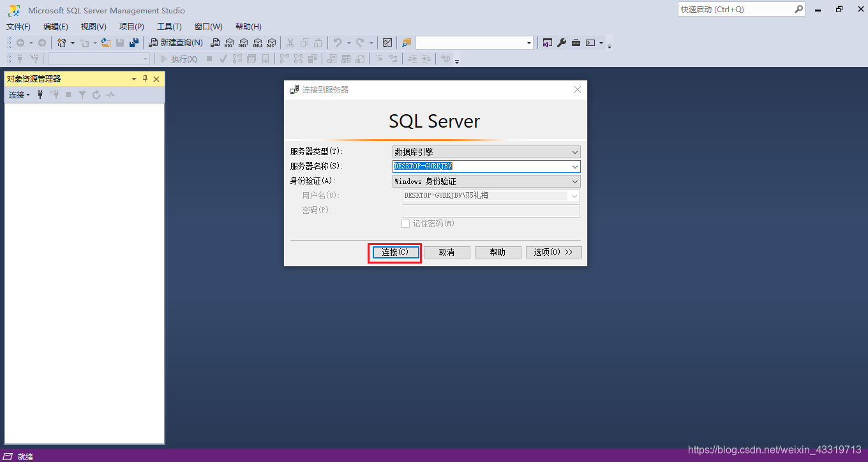Image resolution: width=868 pixels, height=462 pixels.
Task: Open the Object Explorer window position dropdown arrow
Action: click(x=134, y=78)
